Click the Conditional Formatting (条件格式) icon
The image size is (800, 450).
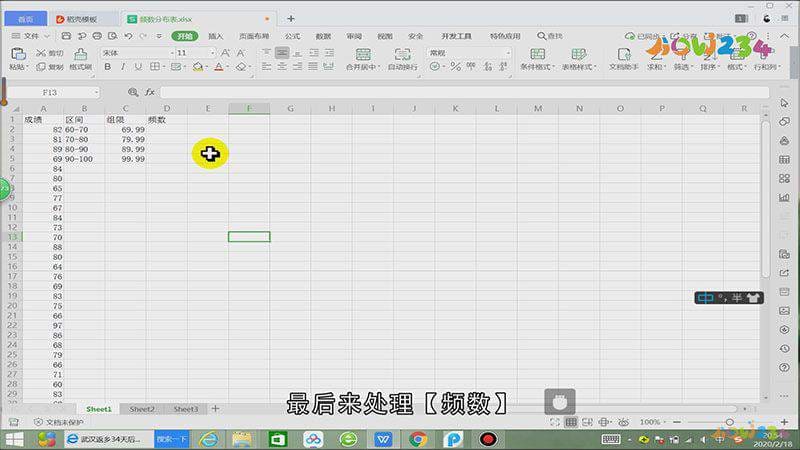click(537, 54)
